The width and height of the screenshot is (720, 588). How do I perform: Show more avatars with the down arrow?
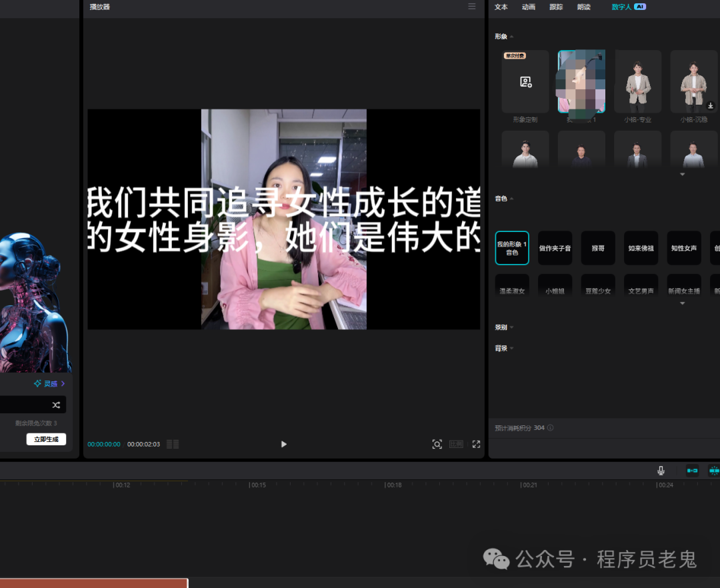(683, 175)
